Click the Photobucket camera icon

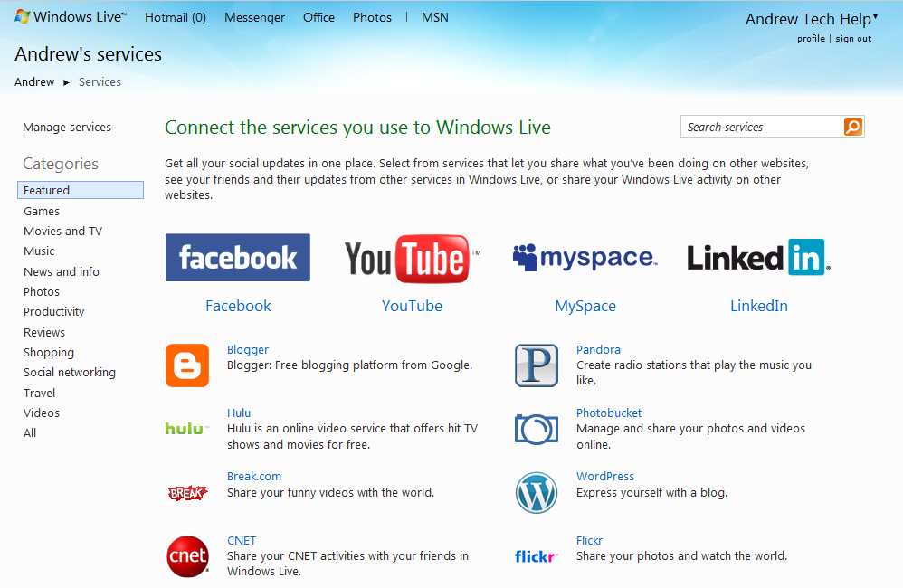point(537,429)
